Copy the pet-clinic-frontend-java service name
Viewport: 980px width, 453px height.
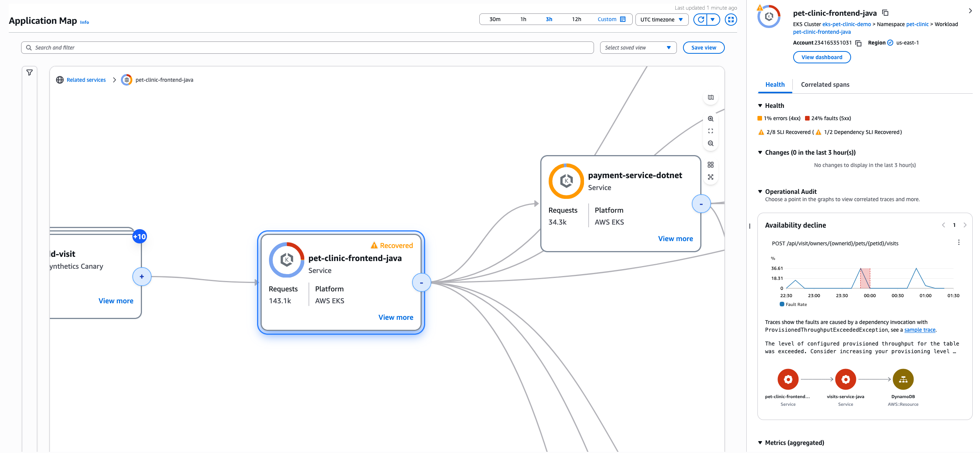point(885,13)
